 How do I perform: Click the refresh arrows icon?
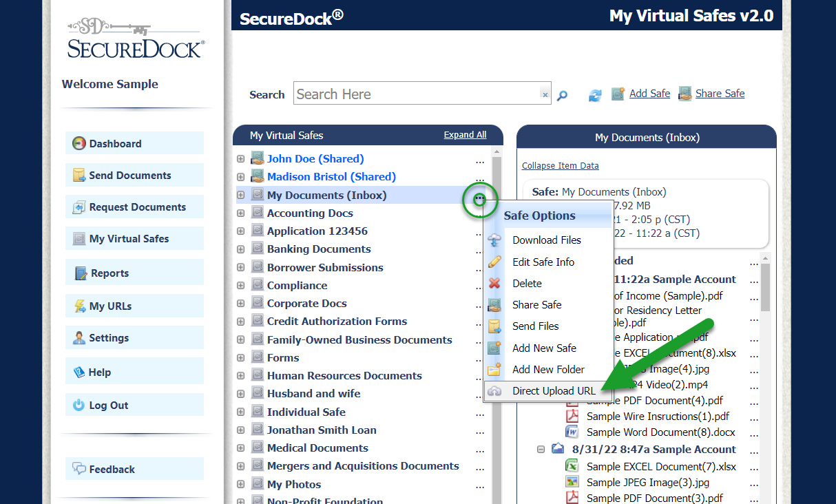595,95
